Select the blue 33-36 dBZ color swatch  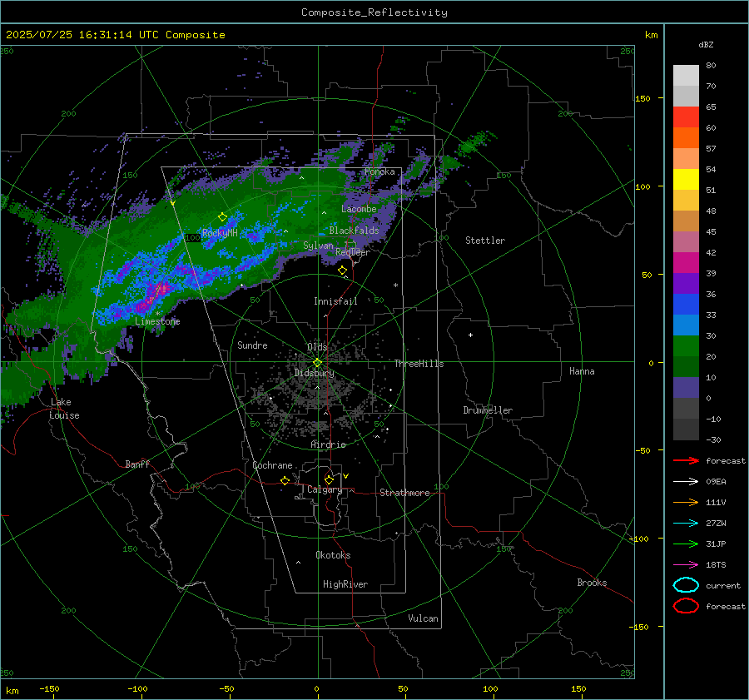(686, 305)
